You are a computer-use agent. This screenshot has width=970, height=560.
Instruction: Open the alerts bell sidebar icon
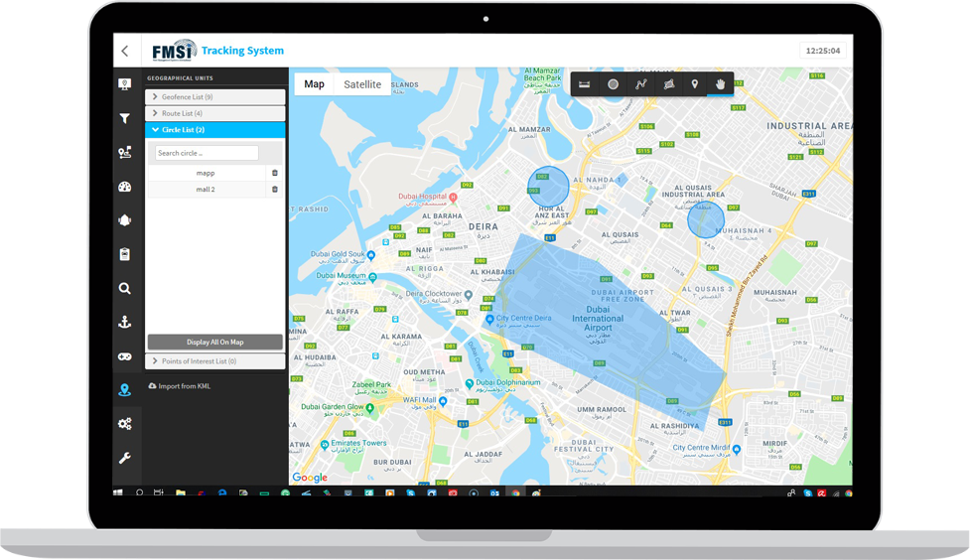point(125,220)
